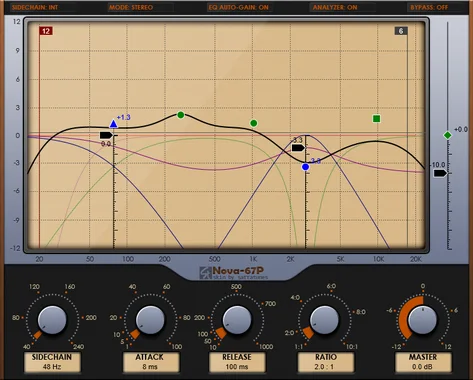Click the red 12 high-pass slope marker
The image size is (473, 380).
coord(46,31)
